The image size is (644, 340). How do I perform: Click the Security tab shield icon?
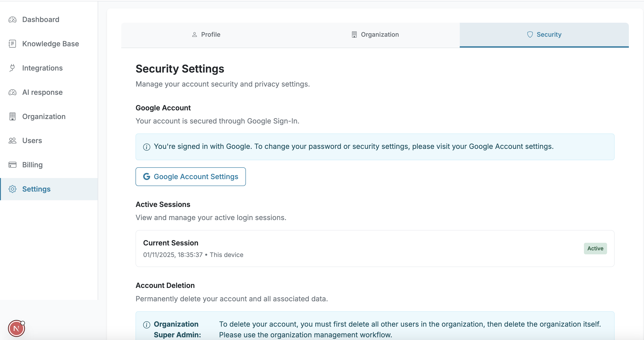530,34
